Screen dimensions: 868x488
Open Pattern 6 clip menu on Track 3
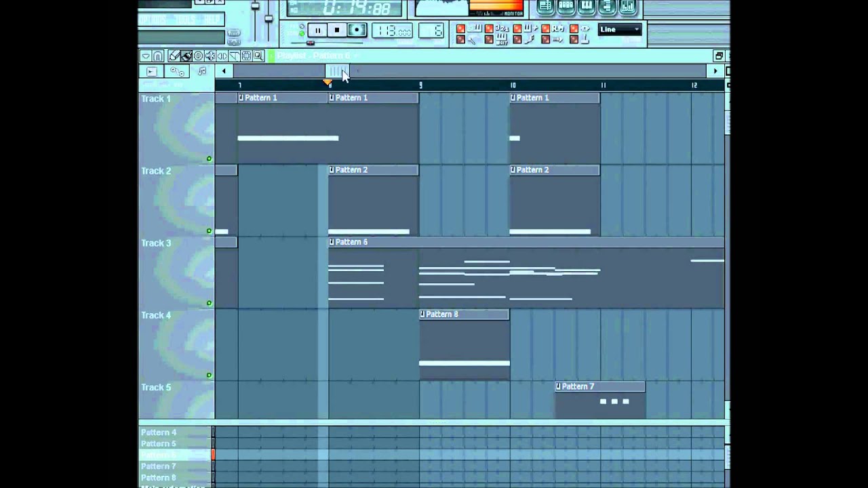(x=332, y=242)
